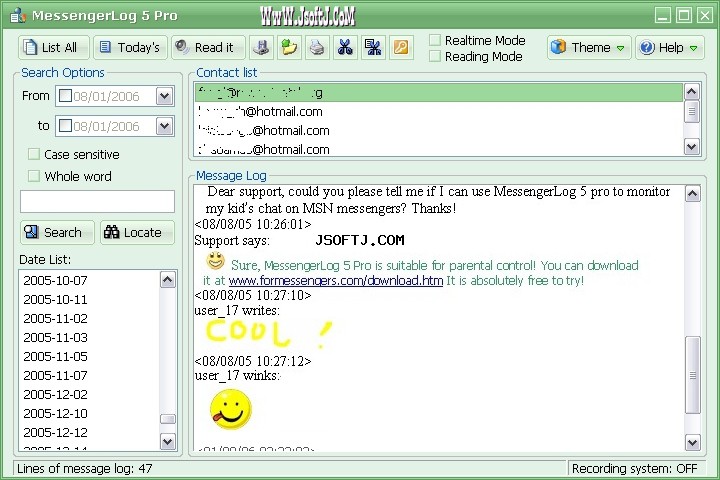Screen dimensions: 720x480
Task: Expand the From date picker dropdown
Action: coord(164,96)
